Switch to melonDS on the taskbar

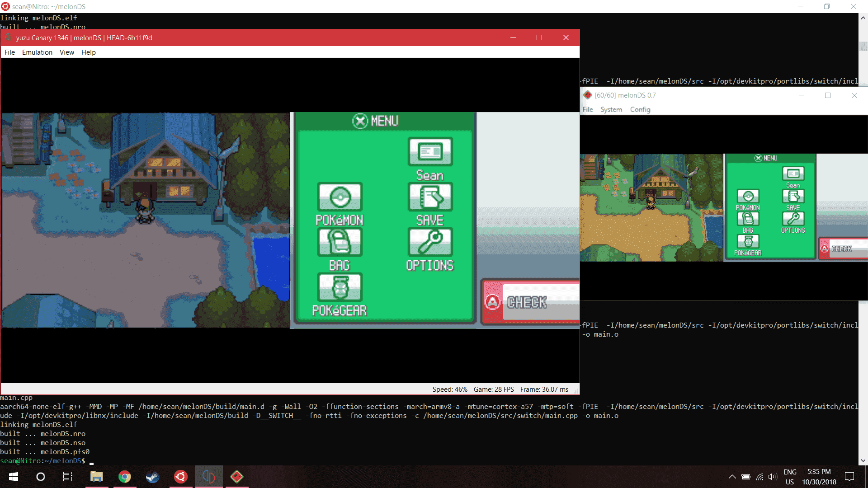(x=237, y=477)
